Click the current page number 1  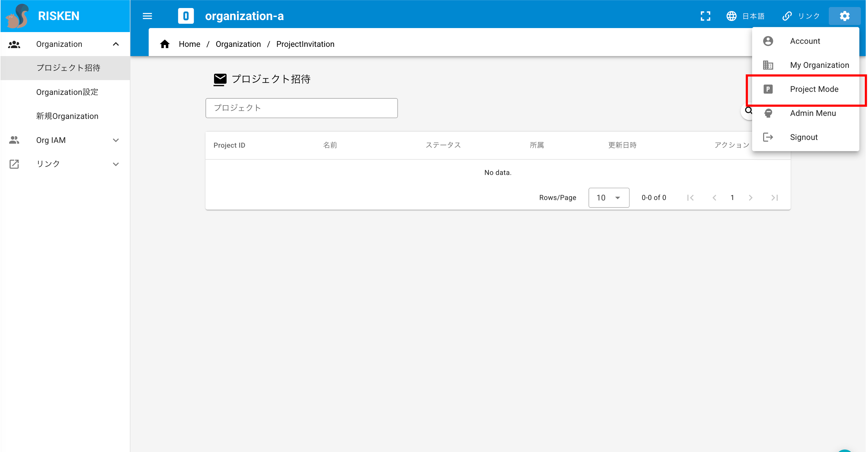(x=732, y=198)
